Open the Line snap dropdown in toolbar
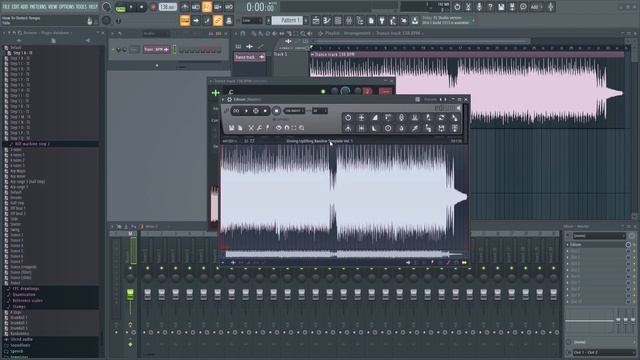 point(252,20)
